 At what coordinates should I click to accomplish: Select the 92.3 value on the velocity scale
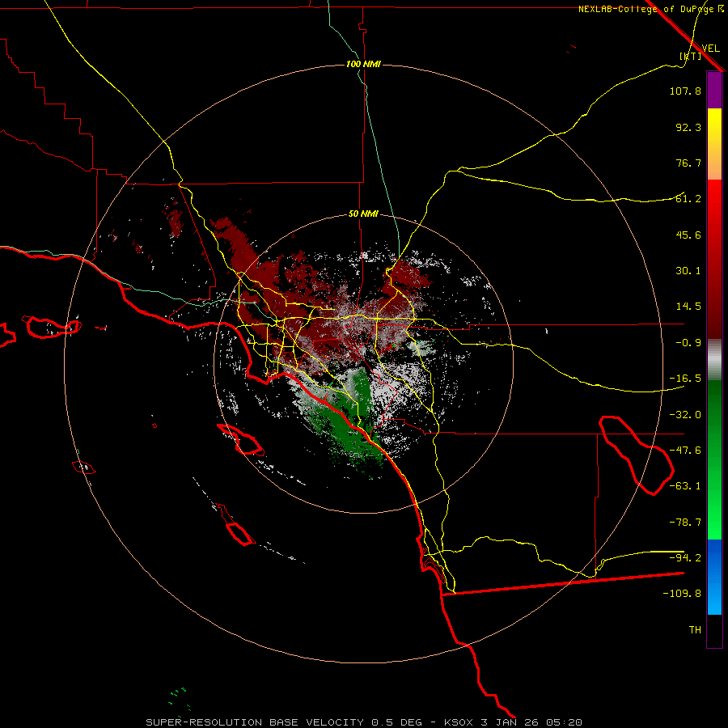pos(688,127)
